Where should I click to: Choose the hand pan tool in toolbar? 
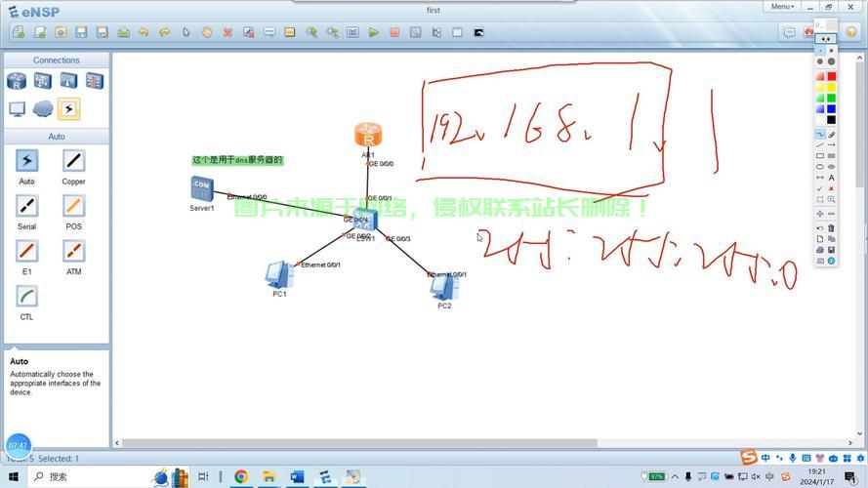pos(206,32)
